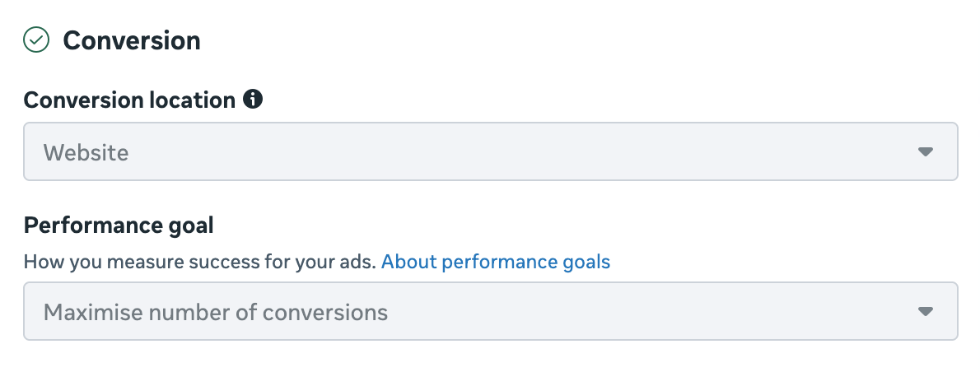Open the About performance goals link
Image resolution: width=980 pixels, height=372 pixels.
pos(496,263)
